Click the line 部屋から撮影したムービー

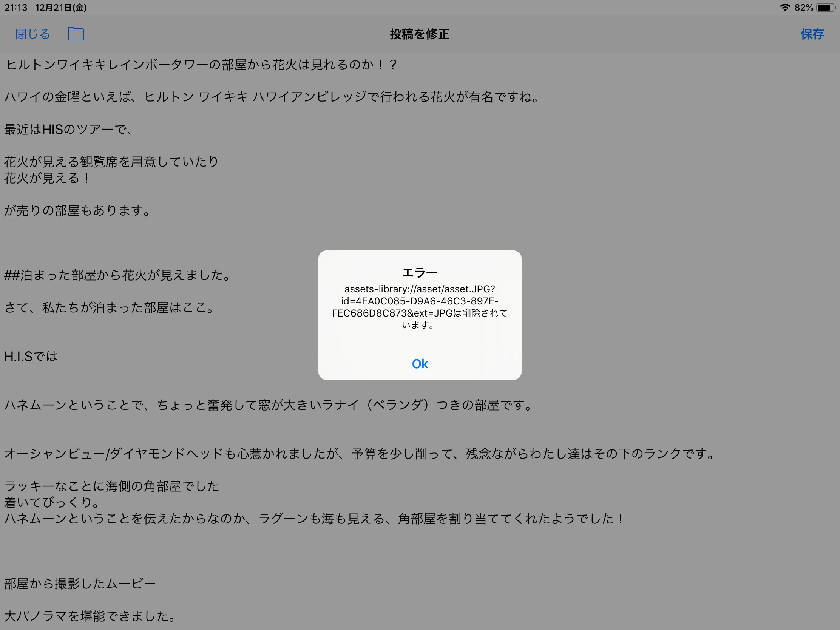(x=80, y=583)
